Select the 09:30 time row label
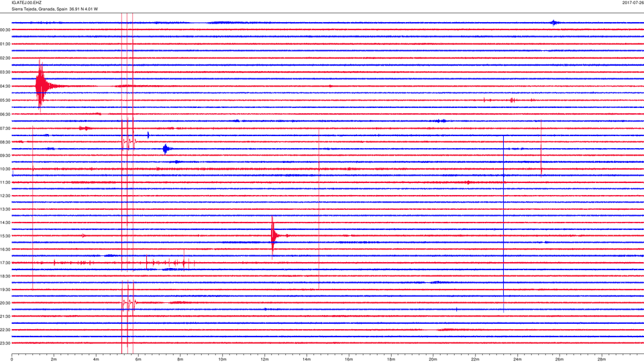 (x=5, y=156)
